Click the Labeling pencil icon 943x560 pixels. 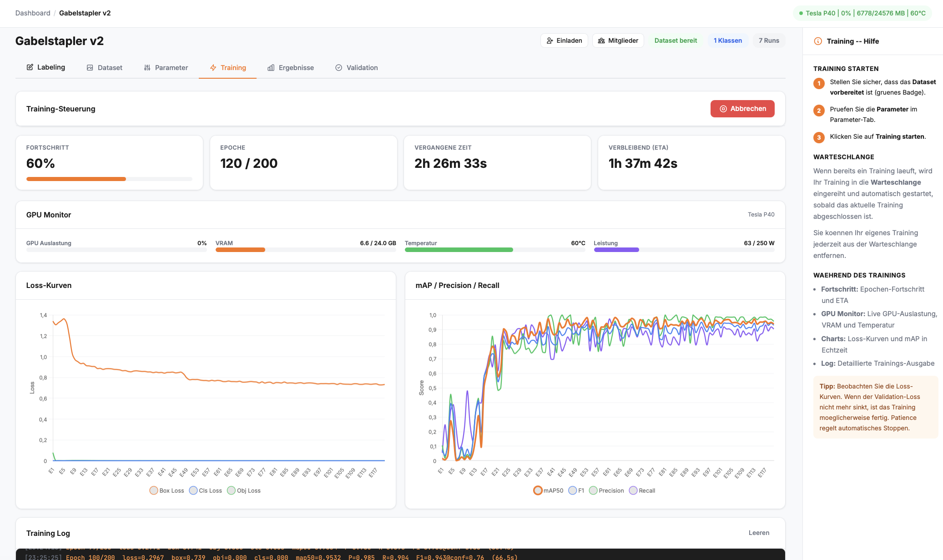point(30,67)
